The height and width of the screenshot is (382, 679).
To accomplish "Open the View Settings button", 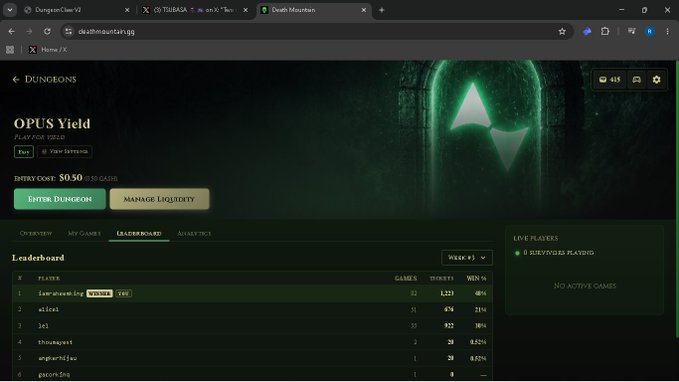I will pyautogui.click(x=65, y=152).
